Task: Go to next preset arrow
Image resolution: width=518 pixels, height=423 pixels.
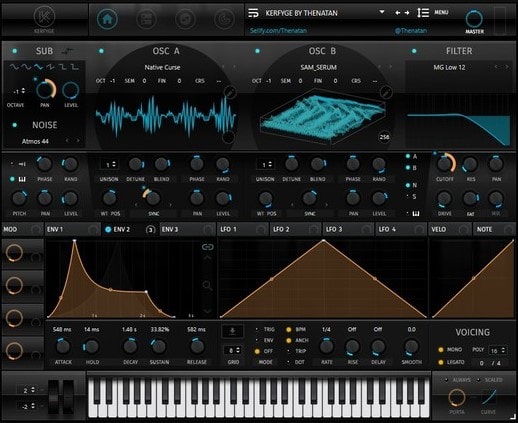Action: (x=407, y=13)
